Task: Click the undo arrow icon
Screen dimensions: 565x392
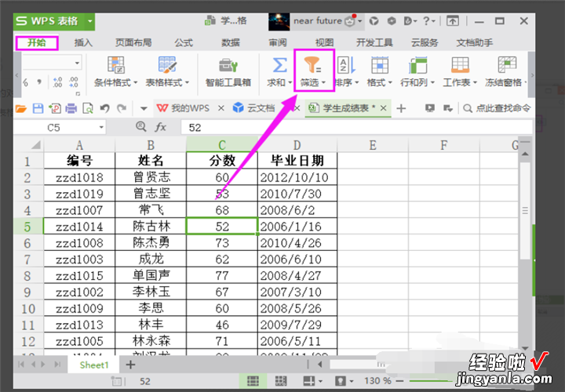Action: [x=105, y=108]
